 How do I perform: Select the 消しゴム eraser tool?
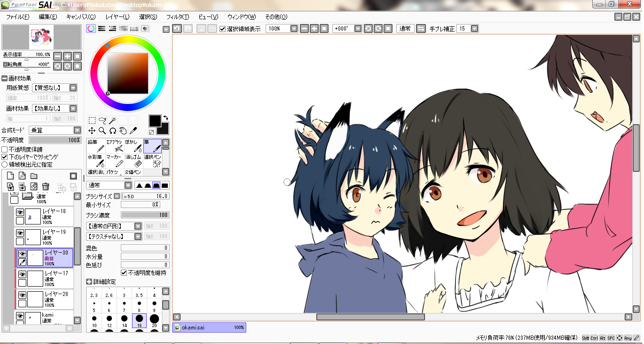click(x=133, y=161)
